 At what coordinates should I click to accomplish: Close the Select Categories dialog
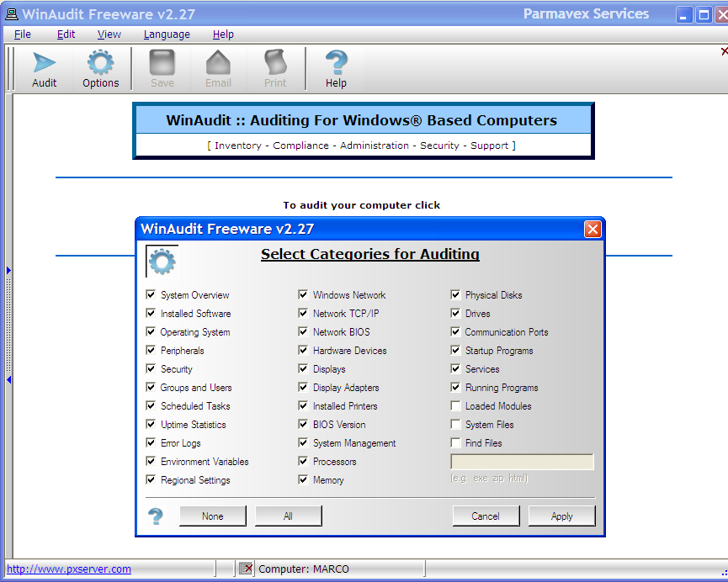click(x=592, y=229)
